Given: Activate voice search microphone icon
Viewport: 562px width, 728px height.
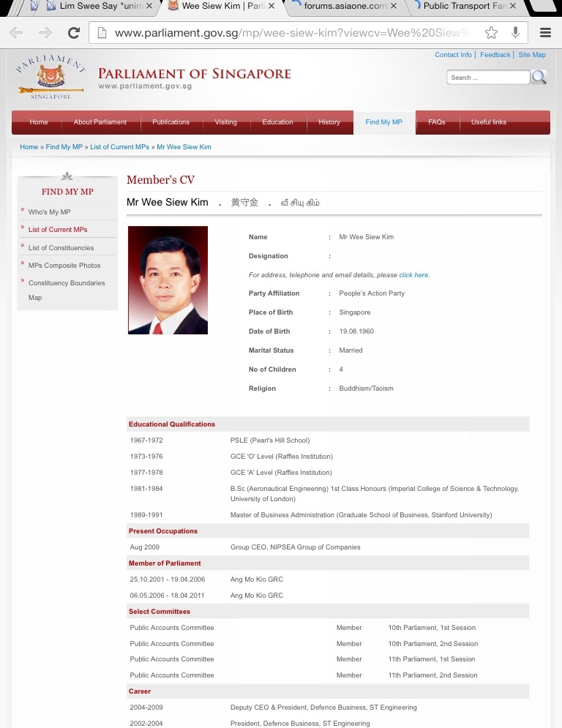Looking at the screenshot, I should tap(515, 32).
